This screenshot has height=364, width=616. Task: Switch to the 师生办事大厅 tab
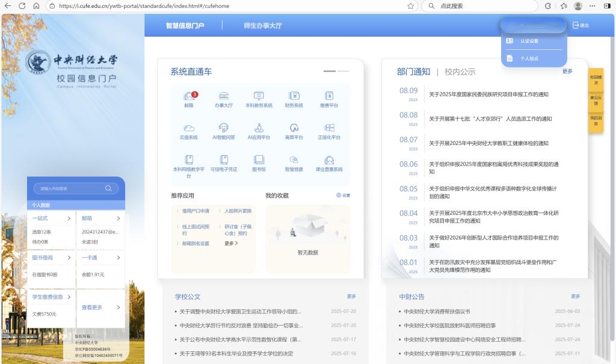tap(262, 26)
